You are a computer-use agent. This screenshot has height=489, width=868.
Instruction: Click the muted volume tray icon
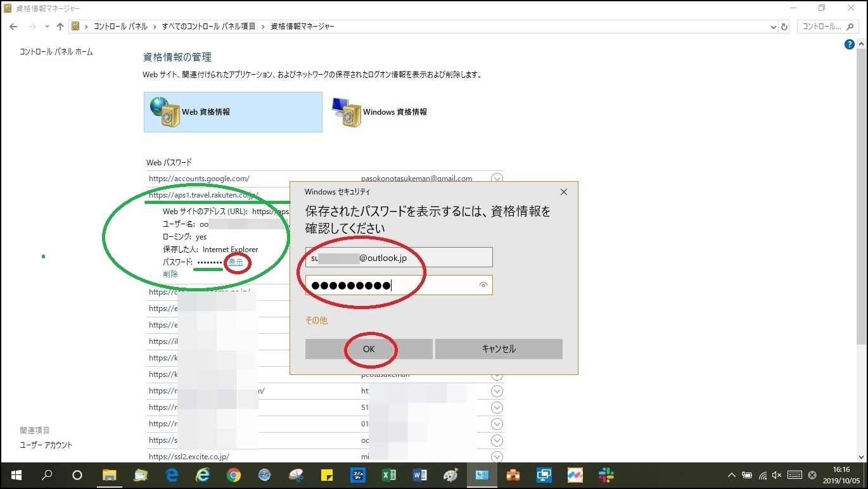(777, 475)
